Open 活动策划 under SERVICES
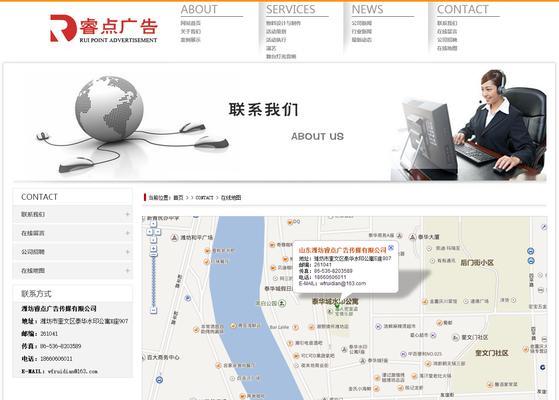Viewport: 559px width, 400px height. (x=276, y=31)
